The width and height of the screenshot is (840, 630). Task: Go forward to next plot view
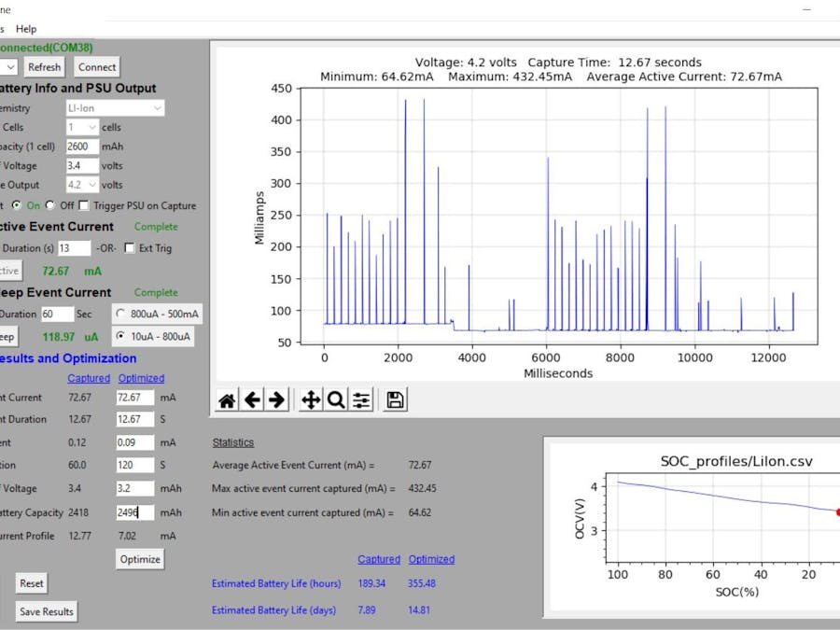point(276,399)
